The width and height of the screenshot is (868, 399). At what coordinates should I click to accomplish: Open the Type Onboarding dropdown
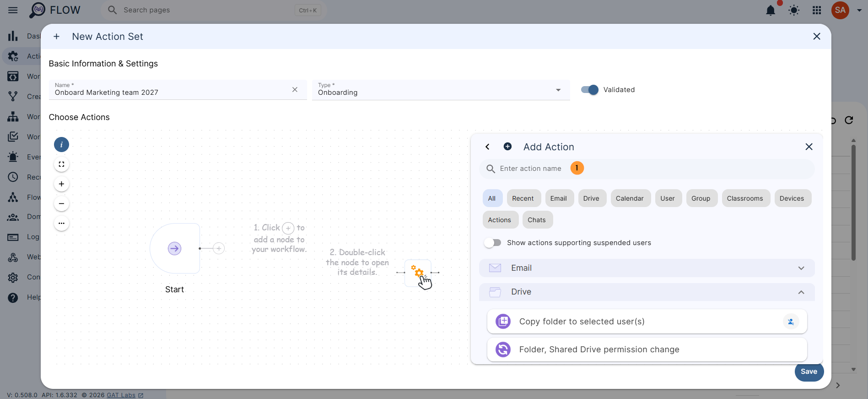[x=441, y=90]
